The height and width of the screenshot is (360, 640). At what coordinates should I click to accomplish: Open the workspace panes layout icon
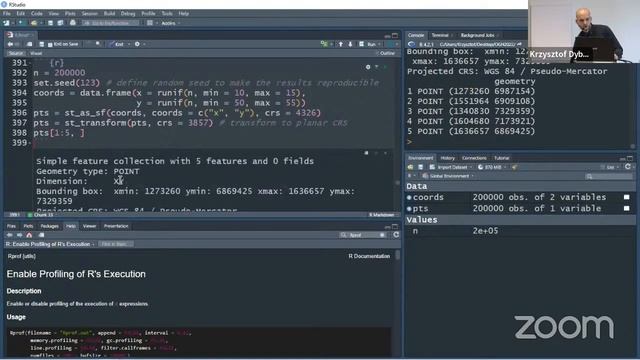150,23
